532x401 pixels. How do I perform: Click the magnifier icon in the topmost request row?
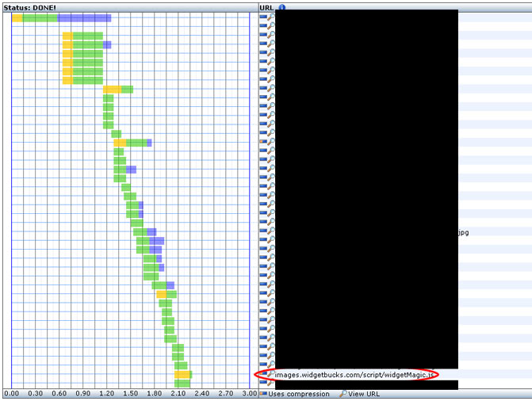[270, 17]
